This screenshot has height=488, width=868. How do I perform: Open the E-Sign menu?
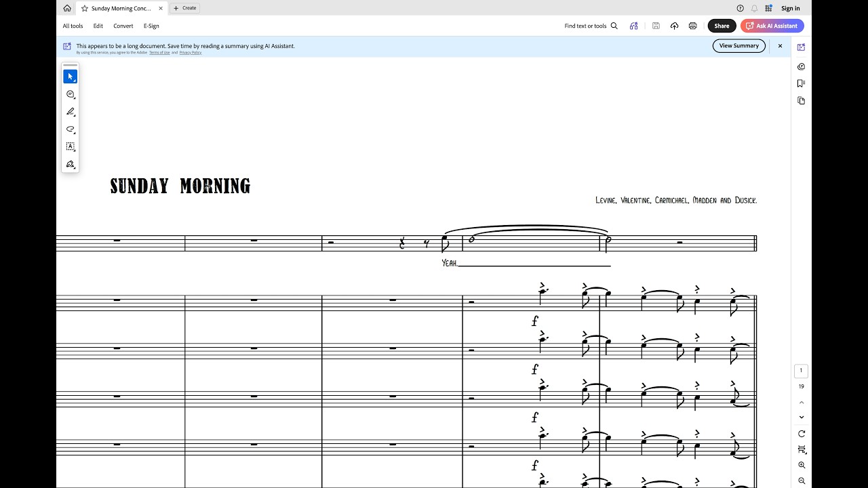(151, 26)
